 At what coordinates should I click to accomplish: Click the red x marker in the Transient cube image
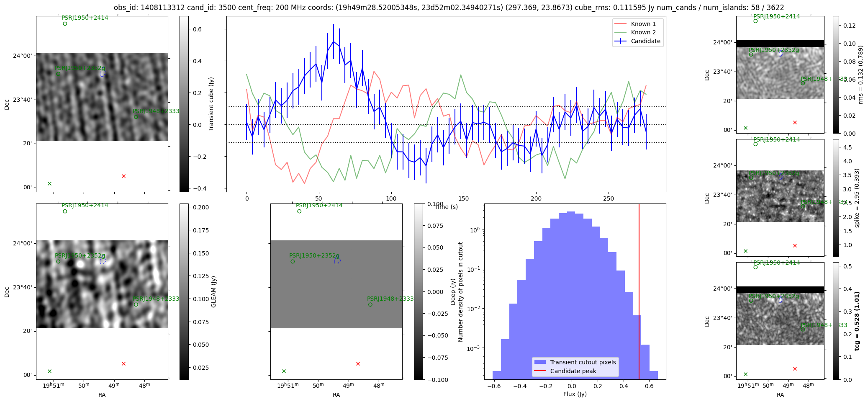(x=123, y=176)
